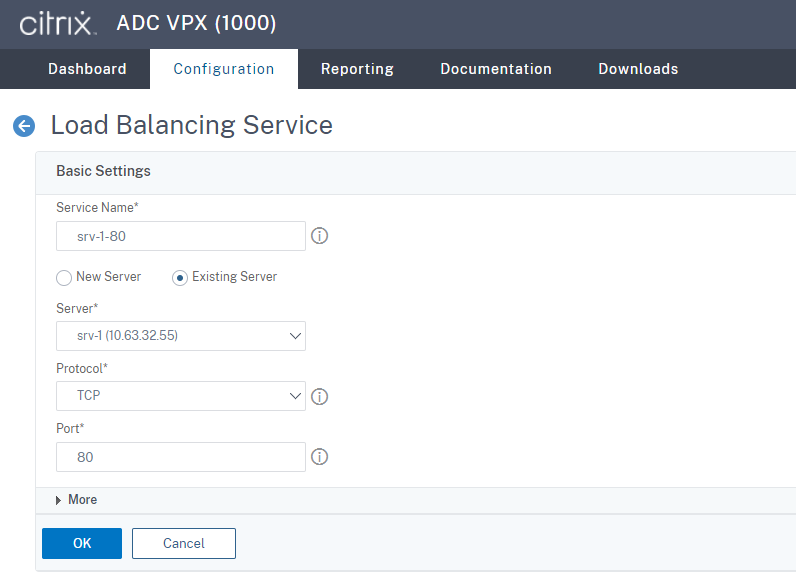Viewport: 796px width, 586px height.
Task: Go to the Documentation tab
Action: coord(496,69)
